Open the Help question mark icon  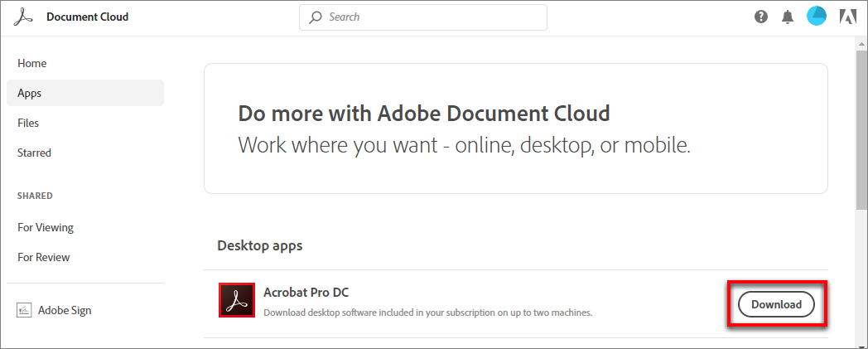[761, 17]
